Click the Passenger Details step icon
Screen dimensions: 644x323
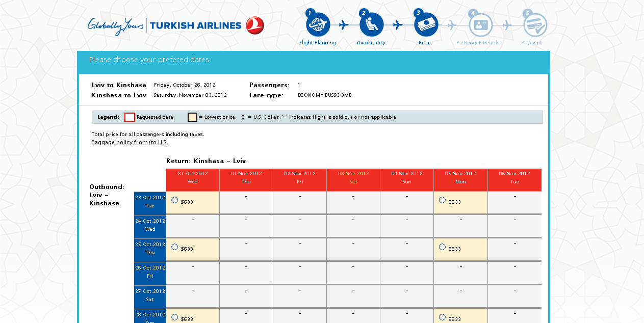click(x=480, y=24)
